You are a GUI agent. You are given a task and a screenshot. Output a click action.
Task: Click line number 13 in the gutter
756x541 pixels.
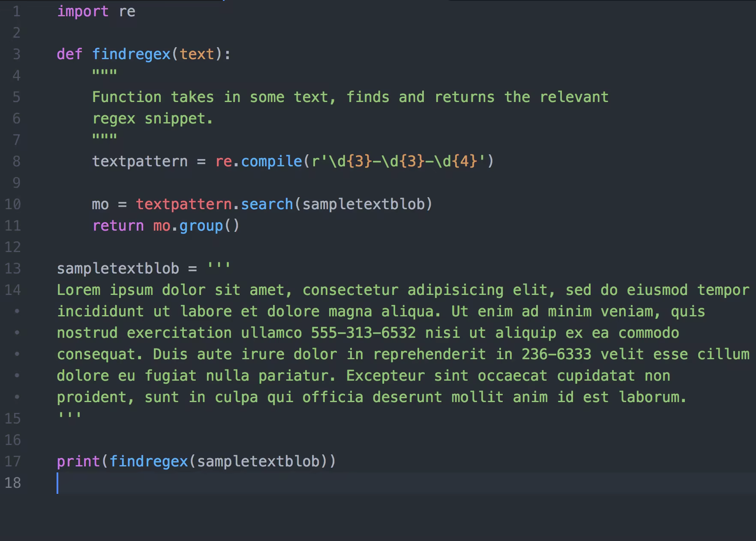[x=13, y=269]
